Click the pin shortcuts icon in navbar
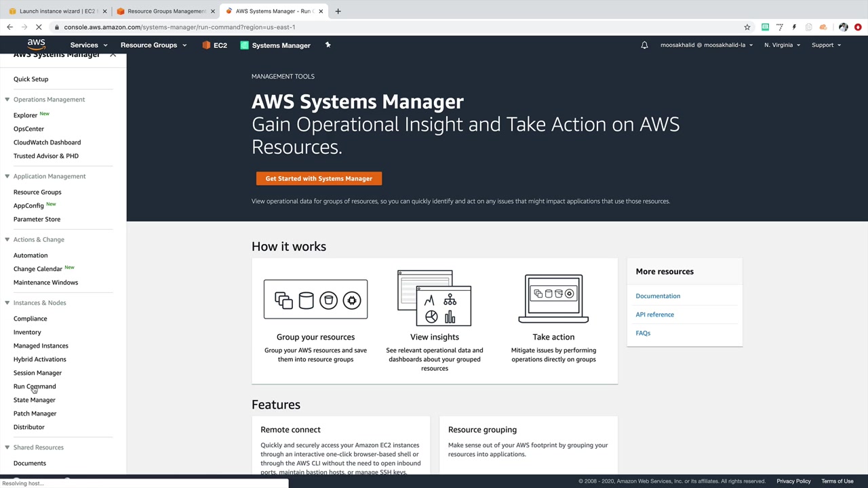Screen dimensions: 868x488 (x=328, y=45)
